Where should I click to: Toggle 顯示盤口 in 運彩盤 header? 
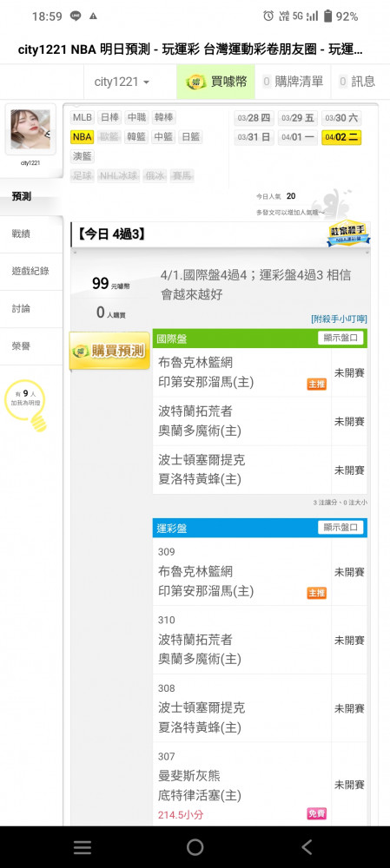coord(340,528)
